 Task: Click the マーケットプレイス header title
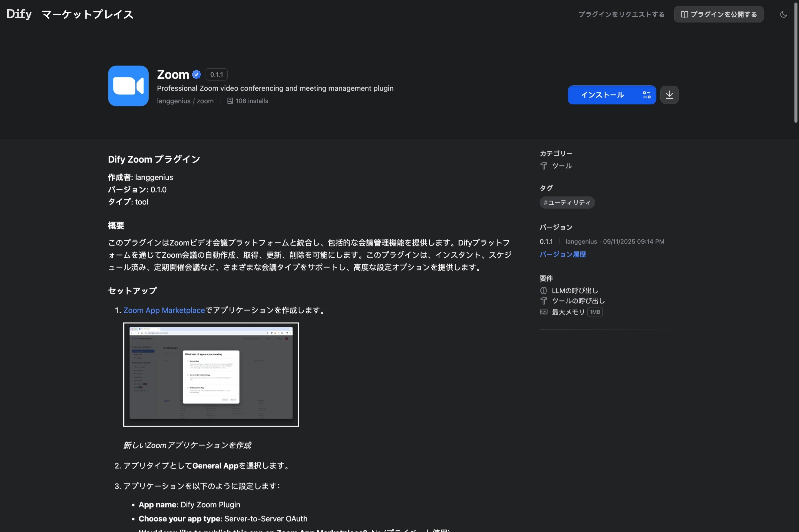click(x=87, y=14)
